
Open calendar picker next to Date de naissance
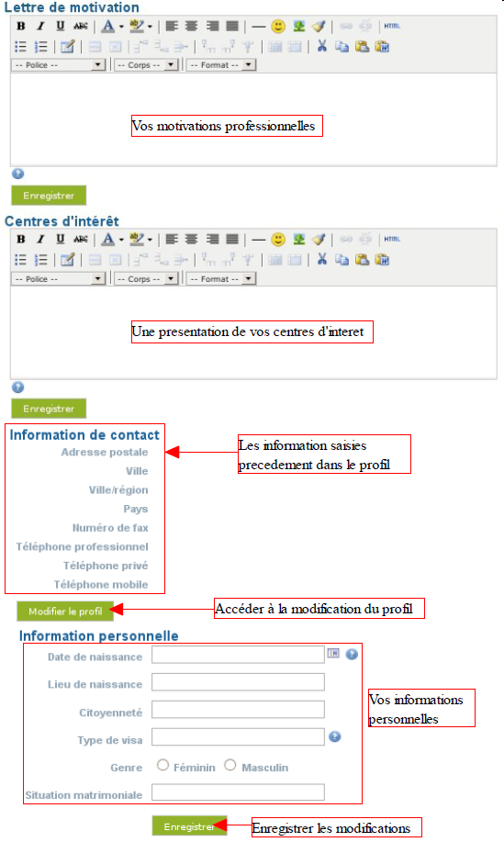[333, 653]
